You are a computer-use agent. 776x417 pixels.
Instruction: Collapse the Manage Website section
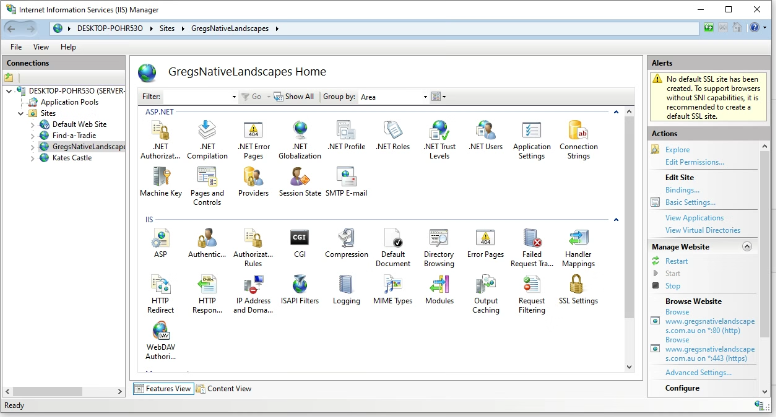tap(747, 246)
